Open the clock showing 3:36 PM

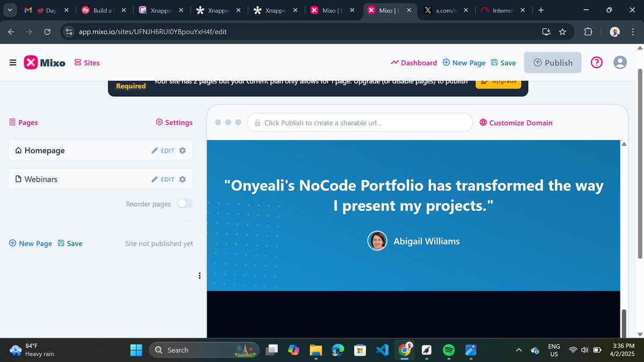[623, 350]
